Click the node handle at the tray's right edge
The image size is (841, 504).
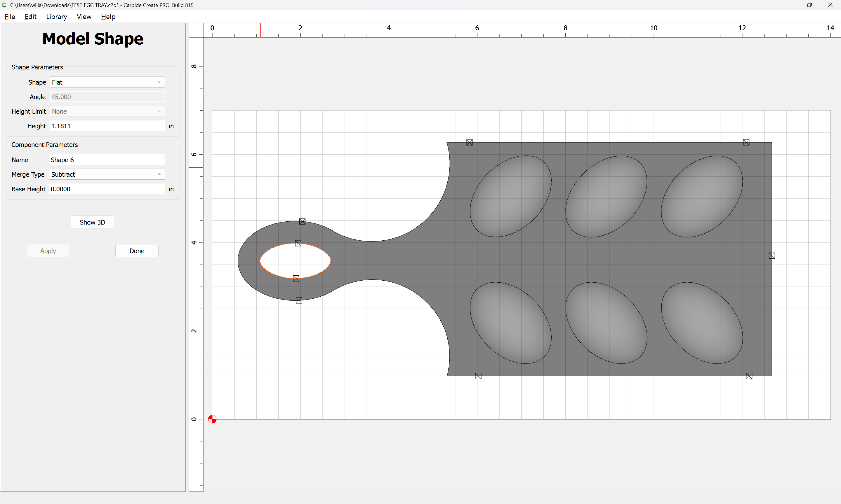click(772, 256)
